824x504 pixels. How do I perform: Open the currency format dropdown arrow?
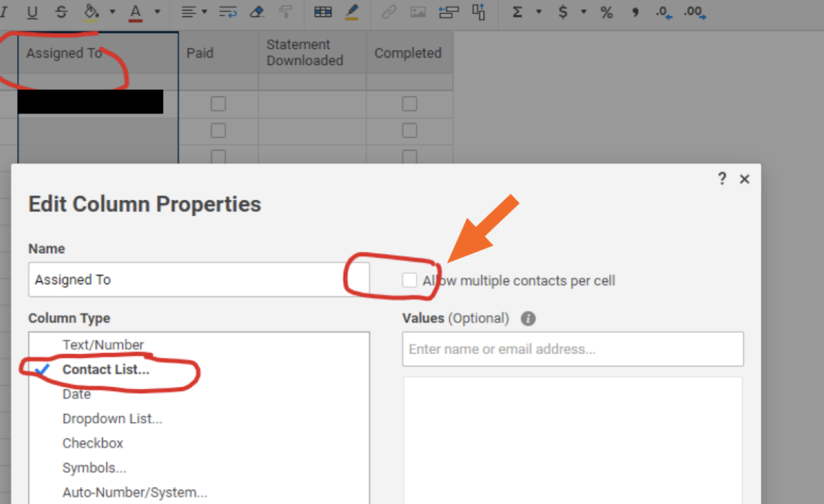[x=584, y=12]
